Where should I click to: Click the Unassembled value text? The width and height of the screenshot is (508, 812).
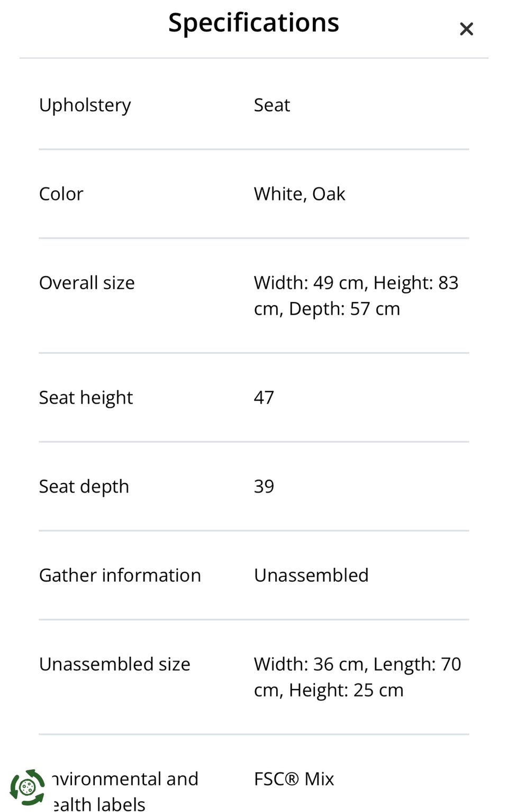pos(311,575)
